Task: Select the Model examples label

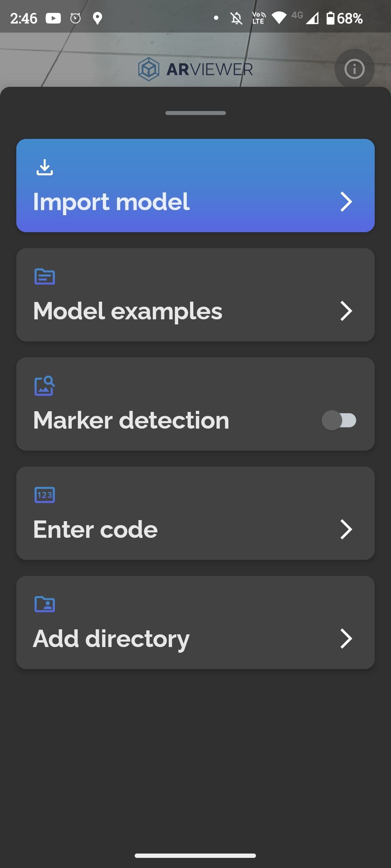Action: click(128, 311)
